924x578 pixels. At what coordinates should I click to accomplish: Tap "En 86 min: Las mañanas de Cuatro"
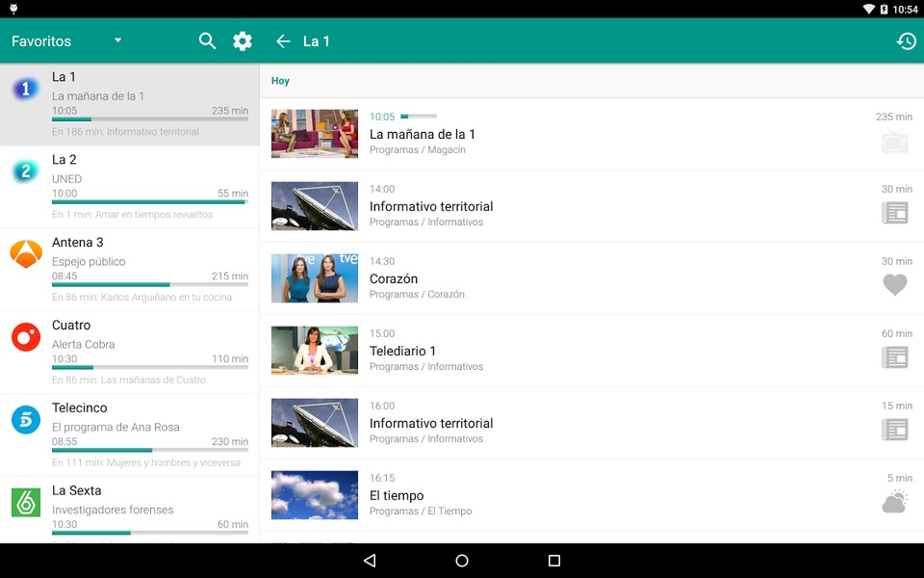click(x=129, y=380)
